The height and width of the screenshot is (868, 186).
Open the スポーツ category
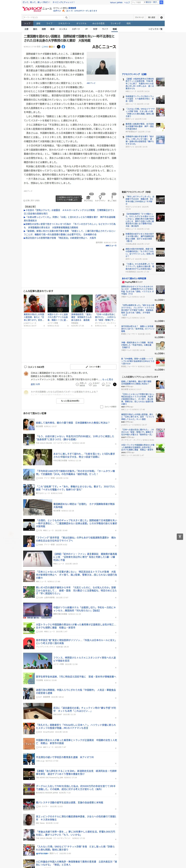pyautogui.click(x=76, y=29)
